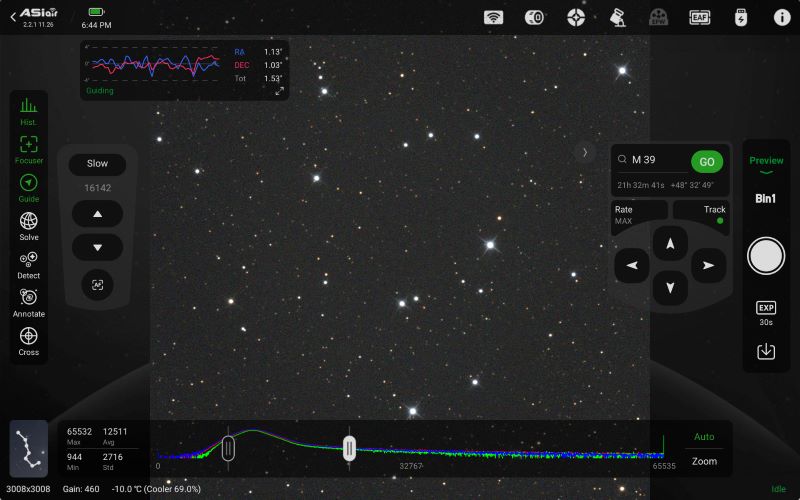Toggle the Focuser panel tool
800x500 pixels.
29,150
